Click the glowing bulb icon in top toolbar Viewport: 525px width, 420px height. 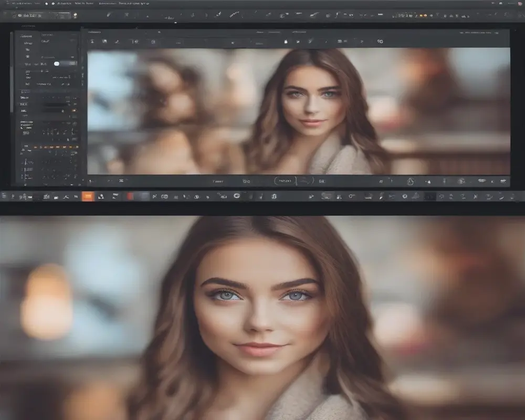(x=75, y=15)
